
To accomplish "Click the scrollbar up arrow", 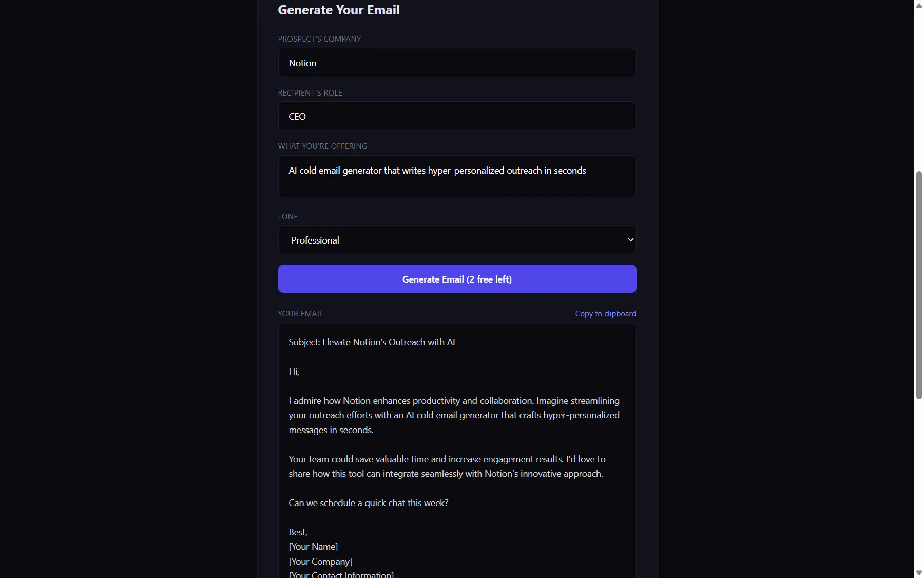I will (919, 6).
